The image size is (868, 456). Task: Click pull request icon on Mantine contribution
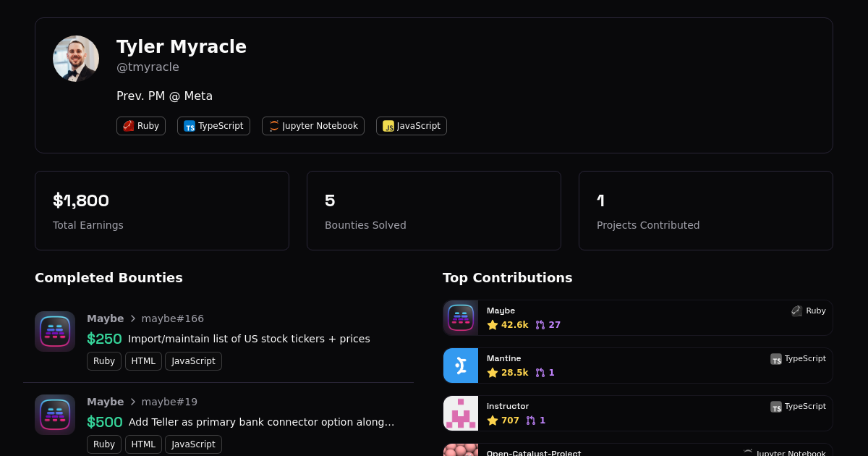(x=540, y=373)
